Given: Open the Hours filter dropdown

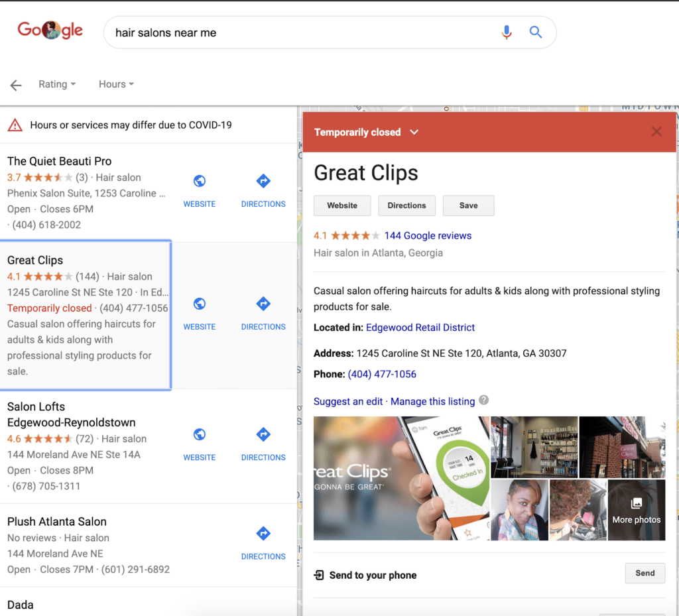Looking at the screenshot, I should click(116, 84).
